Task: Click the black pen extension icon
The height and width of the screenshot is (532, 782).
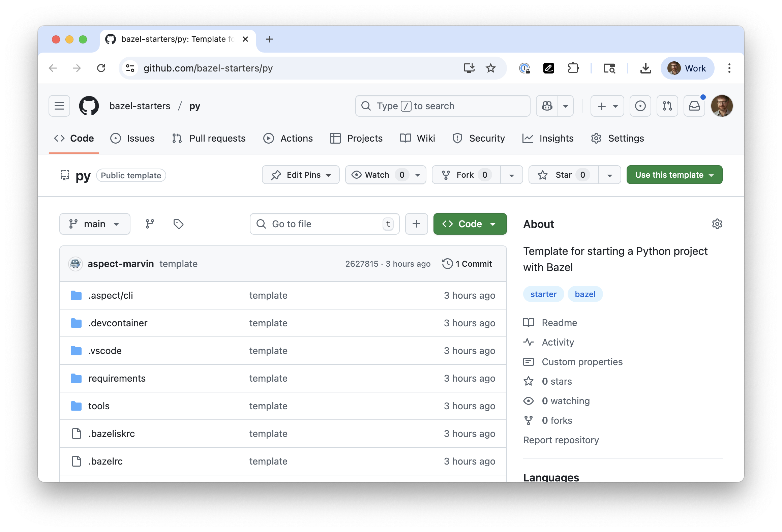Action: (549, 68)
